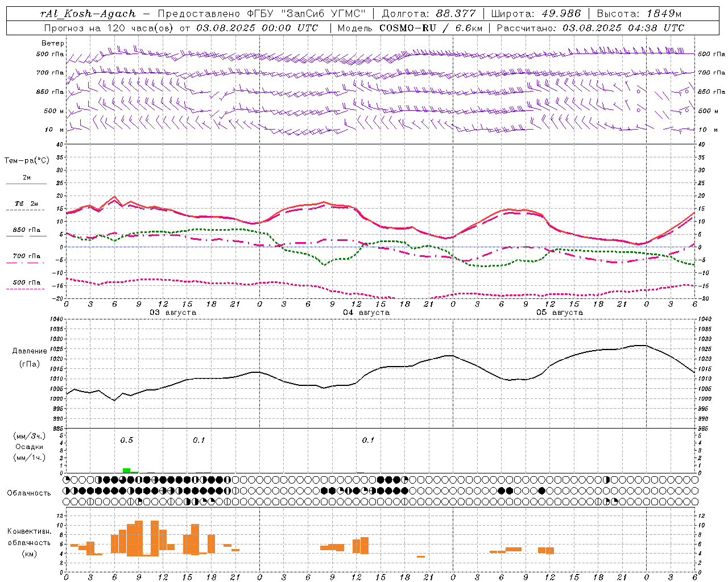Click the Облачность cloud cover label
The image size is (728, 582).
point(29,493)
